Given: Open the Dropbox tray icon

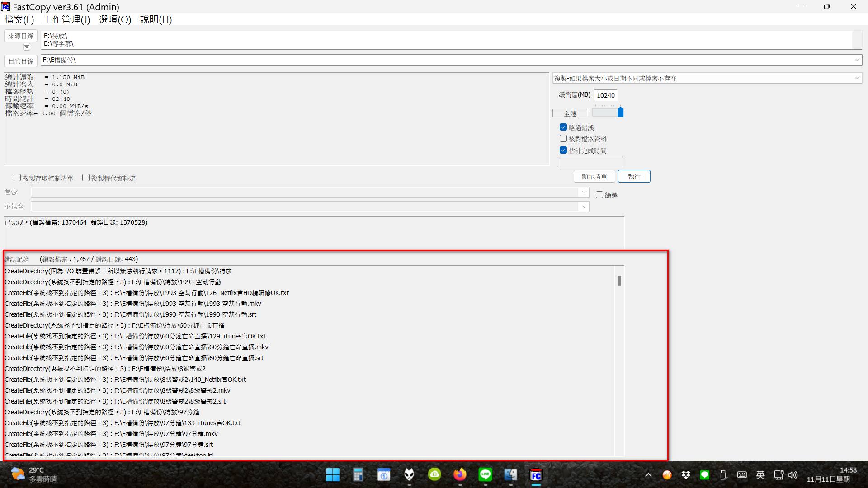Looking at the screenshot, I should tap(686, 475).
